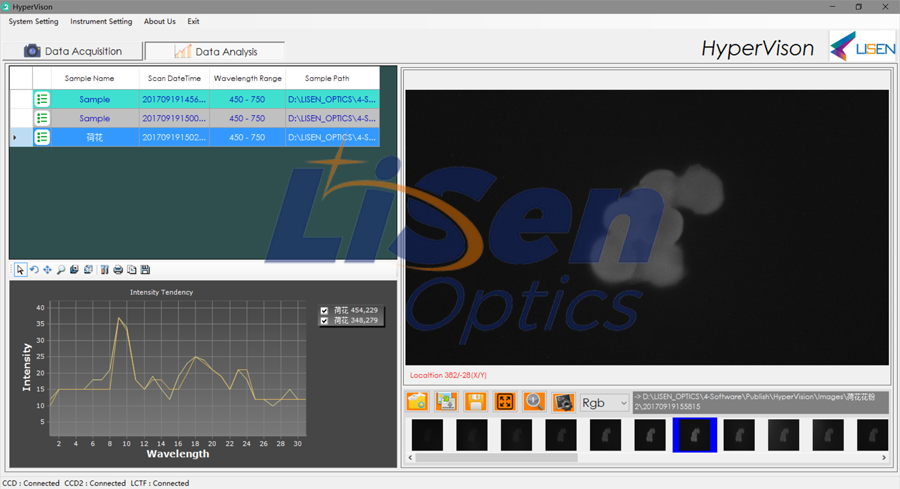Click the row selector arrow beside 荷花
Screen dimensions: 900x489
pos(15,137)
